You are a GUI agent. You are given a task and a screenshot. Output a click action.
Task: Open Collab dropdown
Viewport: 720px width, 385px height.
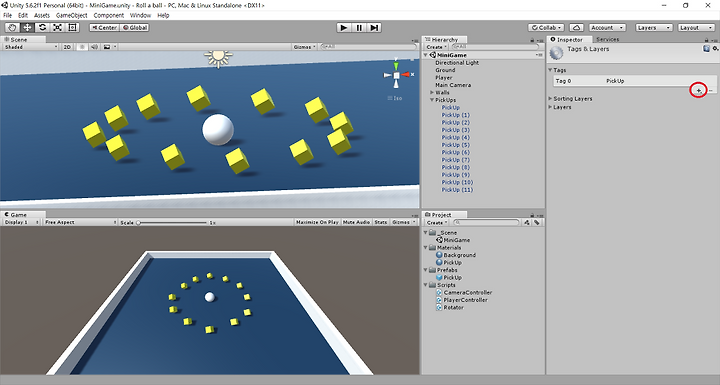(546, 28)
